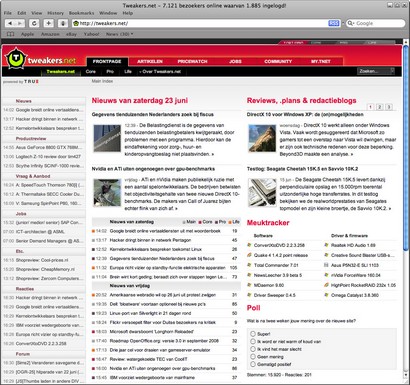This screenshot has width=410, height=385.
Task: Go to review page 2
Action: pos(379,107)
